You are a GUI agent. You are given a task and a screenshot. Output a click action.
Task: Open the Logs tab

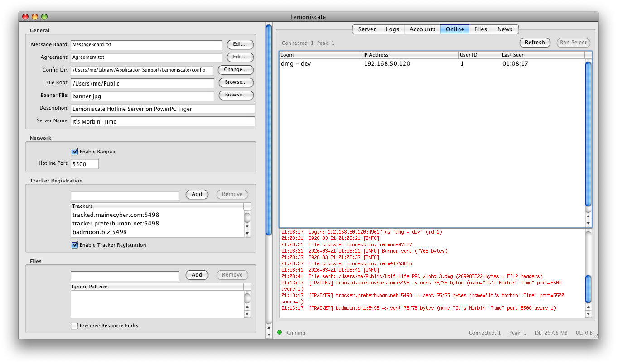[x=392, y=29]
